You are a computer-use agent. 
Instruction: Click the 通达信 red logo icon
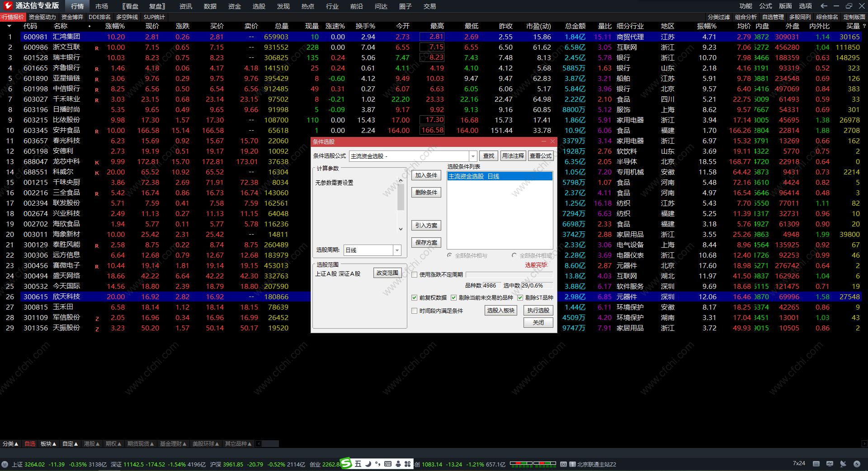(x=8, y=6)
